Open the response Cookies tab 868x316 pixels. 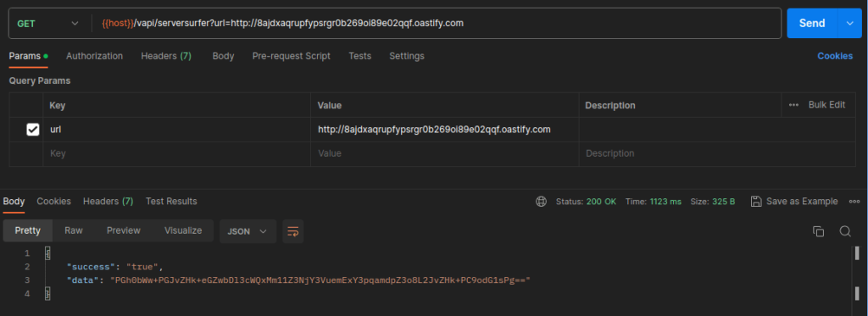pyautogui.click(x=53, y=202)
